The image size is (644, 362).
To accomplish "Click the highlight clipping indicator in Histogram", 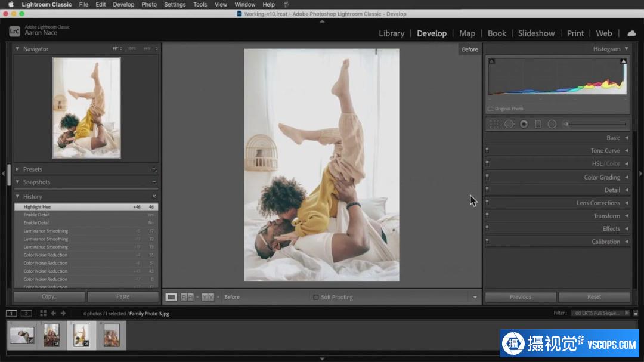I will (624, 61).
